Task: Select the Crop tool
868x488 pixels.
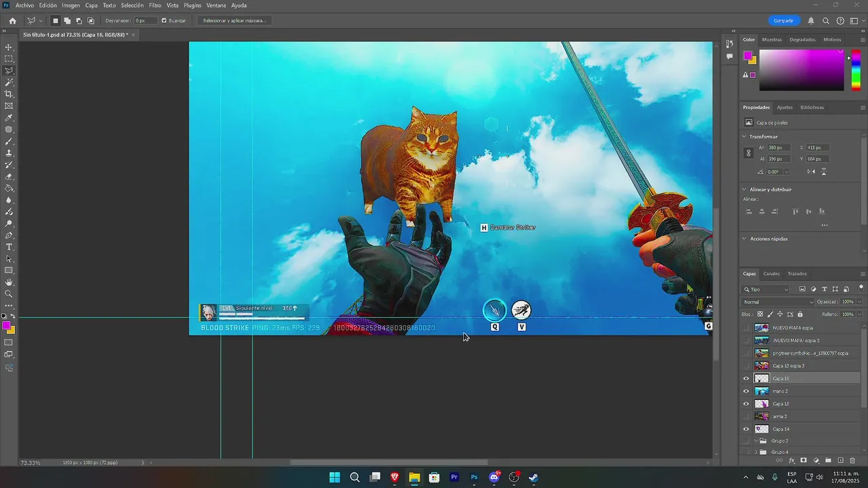Action: click(x=9, y=94)
